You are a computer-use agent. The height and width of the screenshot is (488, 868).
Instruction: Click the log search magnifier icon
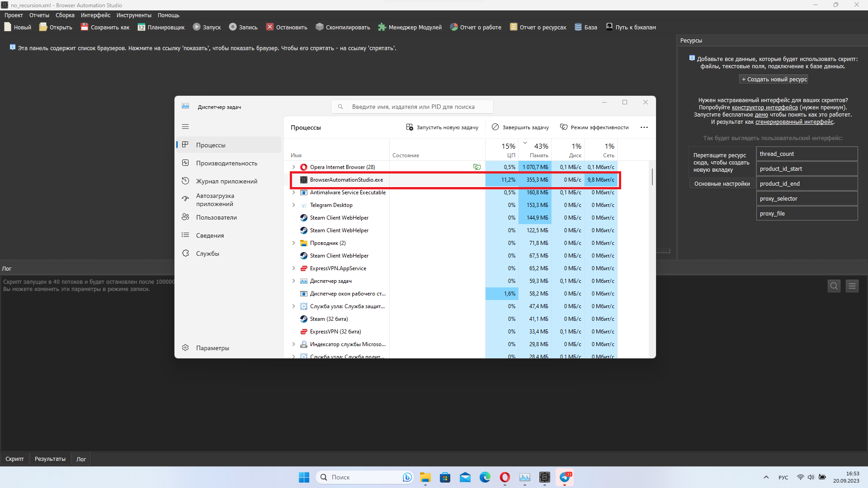click(834, 286)
